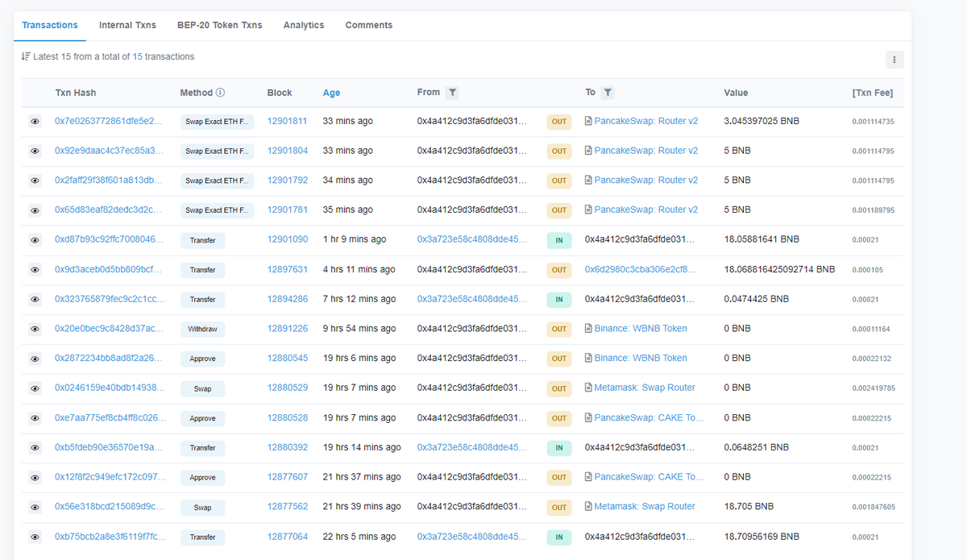The image size is (967, 560).
Task: Open block 12877064
Action: click(288, 536)
